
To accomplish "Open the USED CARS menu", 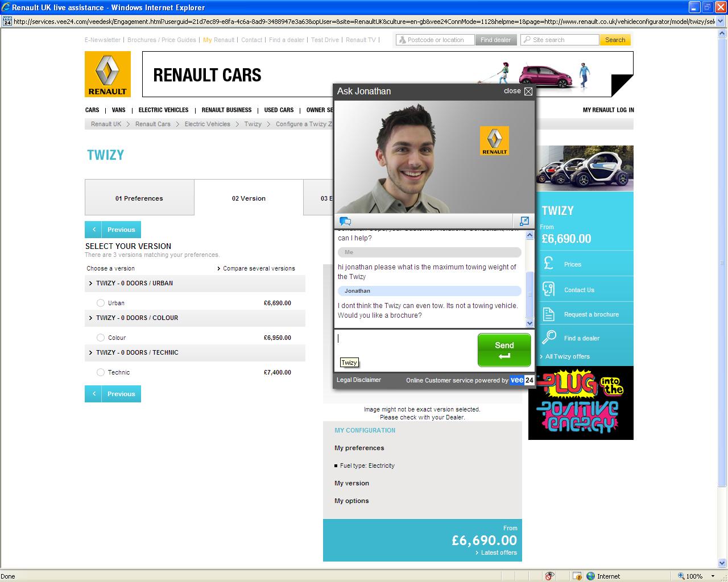I will (279, 110).
